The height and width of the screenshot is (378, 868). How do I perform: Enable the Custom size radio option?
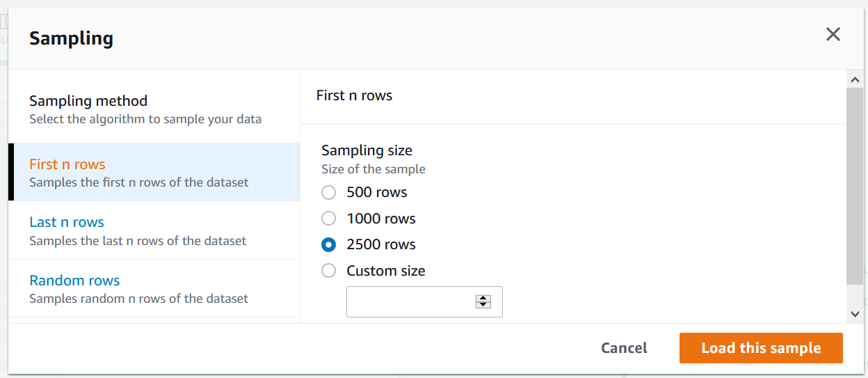click(x=329, y=271)
